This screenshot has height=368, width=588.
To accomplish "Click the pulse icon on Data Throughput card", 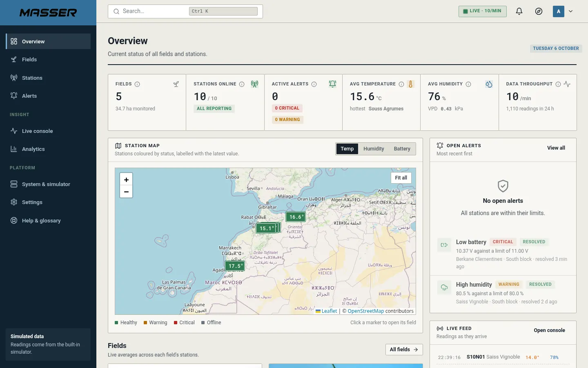I will tap(567, 84).
